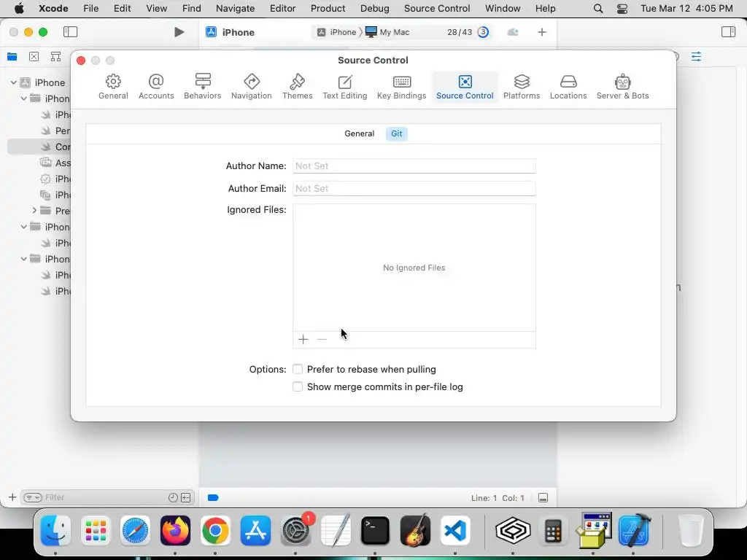
Task: Collapse the first iPhone group folder
Action: coord(23,98)
